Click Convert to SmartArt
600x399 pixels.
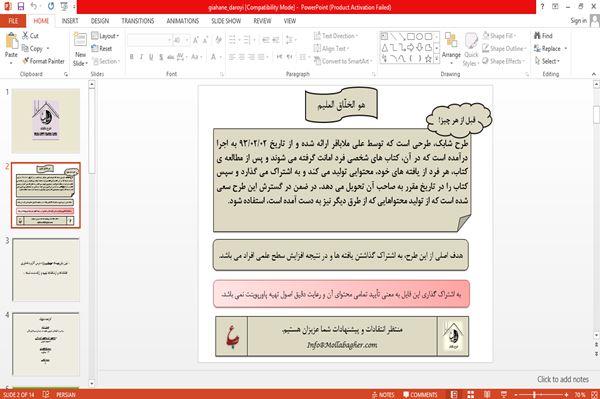tap(342, 61)
